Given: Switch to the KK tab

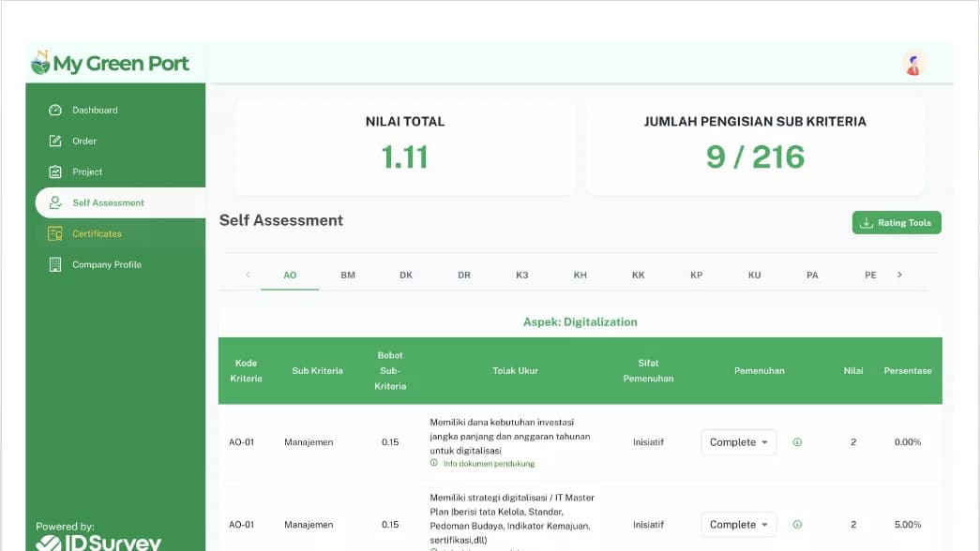Looking at the screenshot, I should point(638,275).
